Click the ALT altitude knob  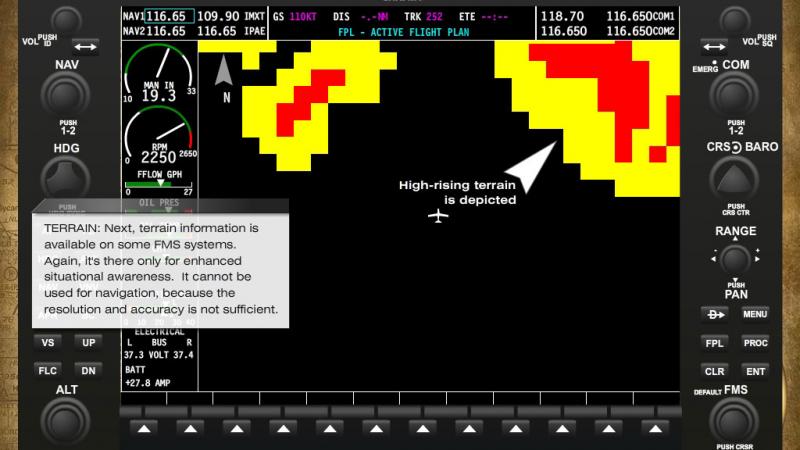[x=65, y=421]
